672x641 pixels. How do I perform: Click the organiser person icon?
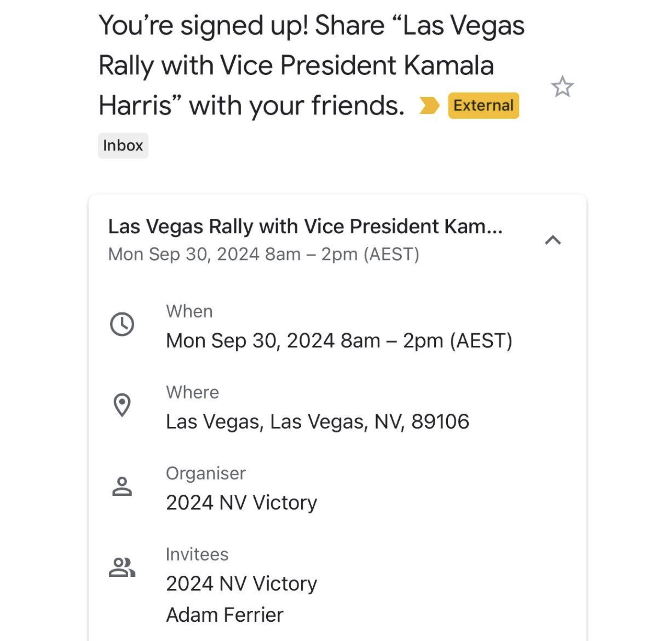122,486
